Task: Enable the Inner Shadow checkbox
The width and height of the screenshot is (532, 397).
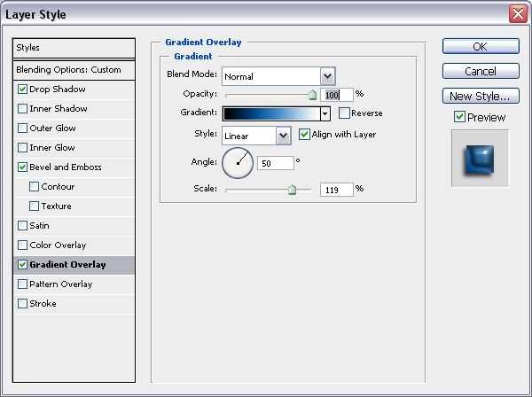Action: (22, 109)
